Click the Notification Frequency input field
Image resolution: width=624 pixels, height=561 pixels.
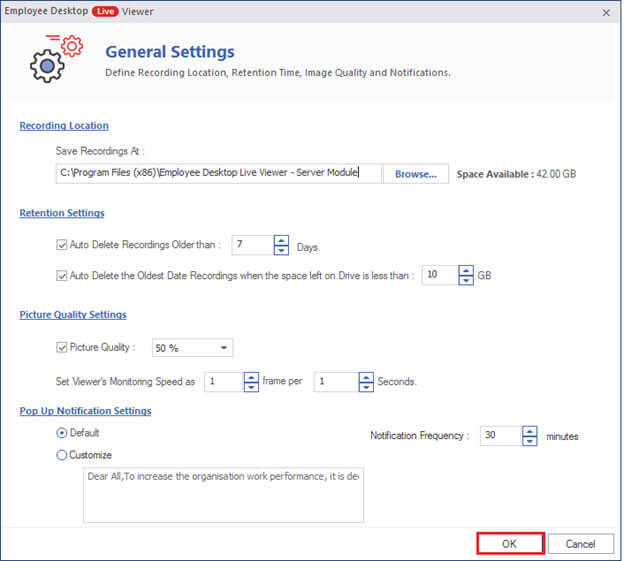(501, 436)
